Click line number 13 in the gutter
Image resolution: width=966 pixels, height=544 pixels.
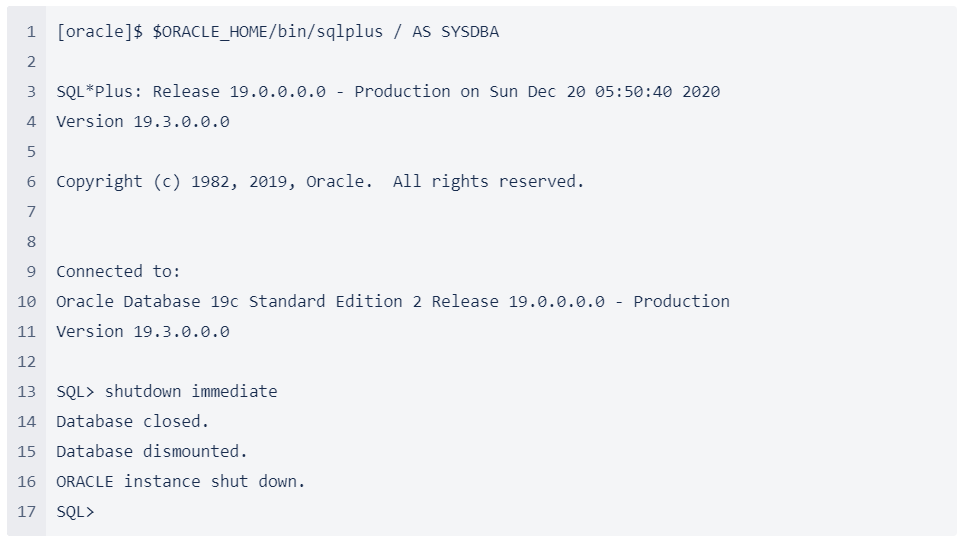[x=26, y=392]
